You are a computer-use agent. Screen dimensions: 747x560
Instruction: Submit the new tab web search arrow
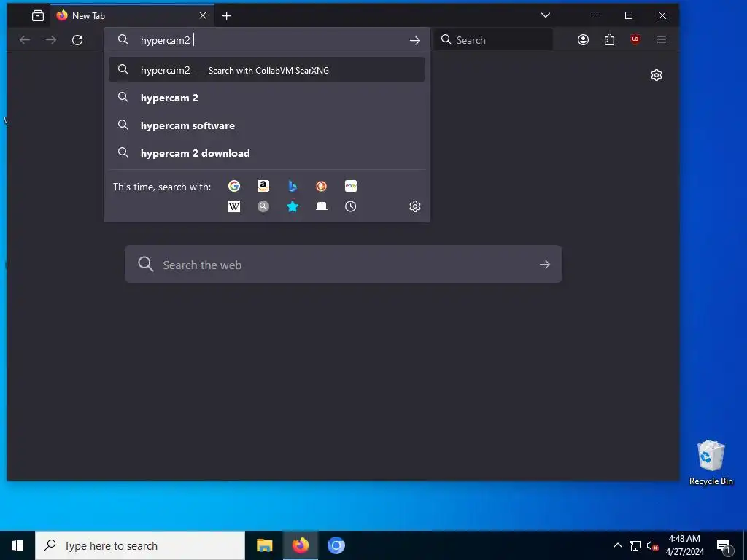pyautogui.click(x=544, y=264)
